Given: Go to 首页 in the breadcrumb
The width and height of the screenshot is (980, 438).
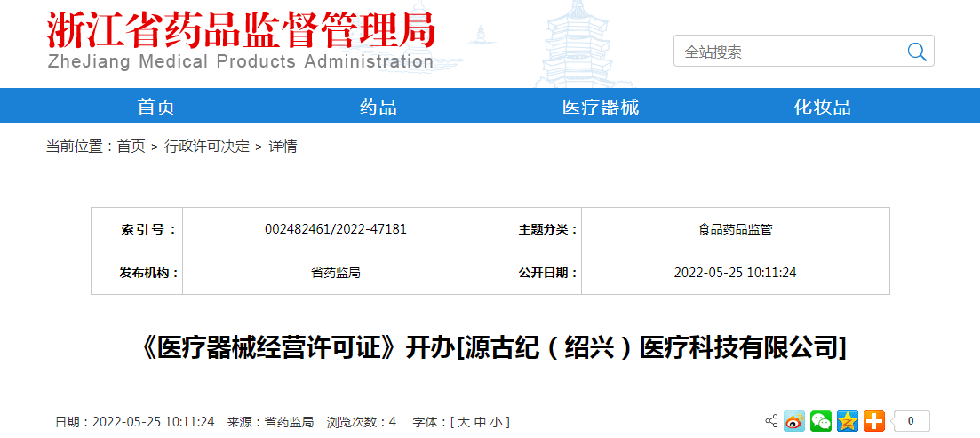Looking at the screenshot, I should (131, 147).
